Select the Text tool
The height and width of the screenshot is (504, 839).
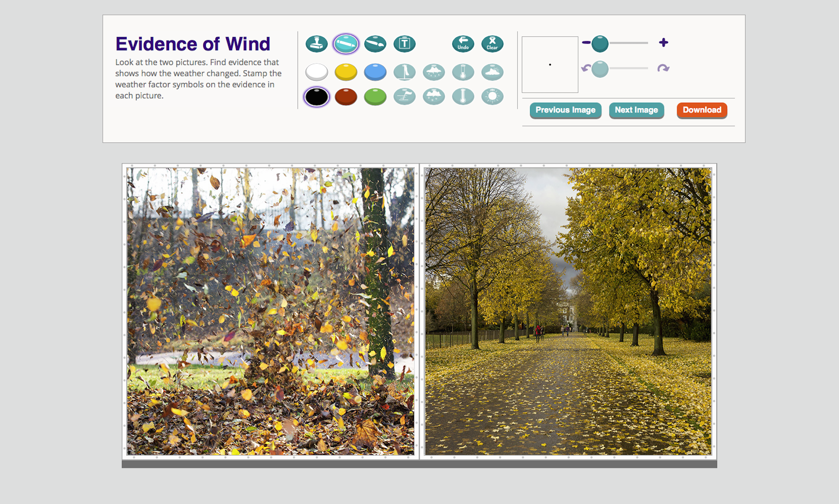[404, 44]
